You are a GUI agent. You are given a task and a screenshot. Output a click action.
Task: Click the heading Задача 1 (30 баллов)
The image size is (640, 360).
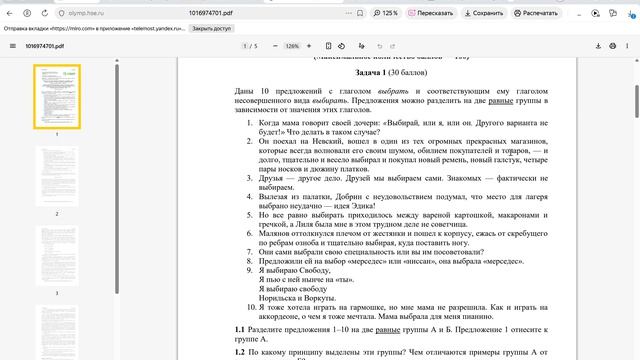pyautogui.click(x=391, y=73)
